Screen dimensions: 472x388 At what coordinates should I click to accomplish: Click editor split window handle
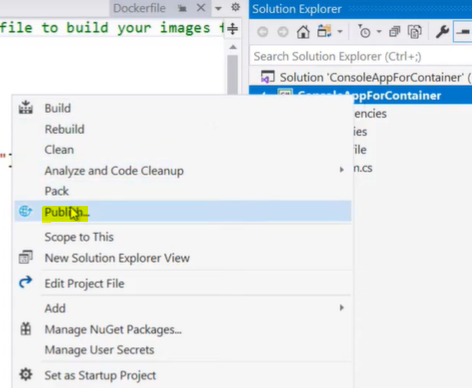[x=233, y=29]
